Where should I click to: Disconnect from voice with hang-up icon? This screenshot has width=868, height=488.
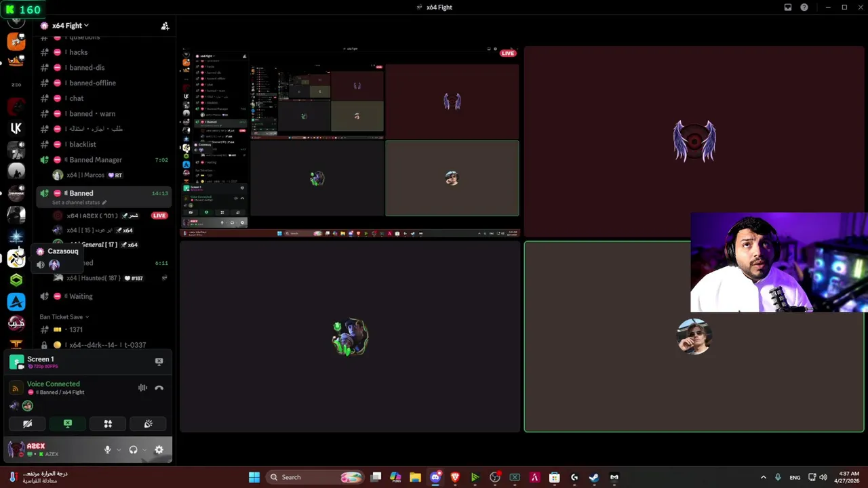click(x=159, y=388)
